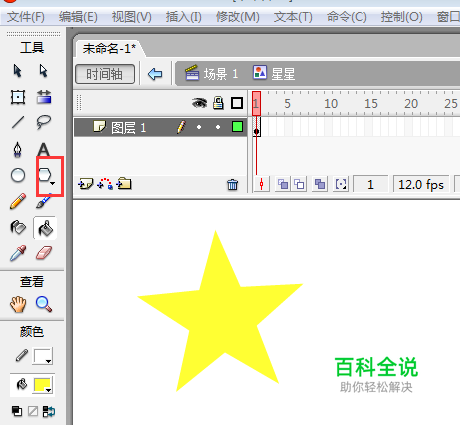Click the 星星 symbol breadcrumb
Screen dimensions: 460x425
274,73
